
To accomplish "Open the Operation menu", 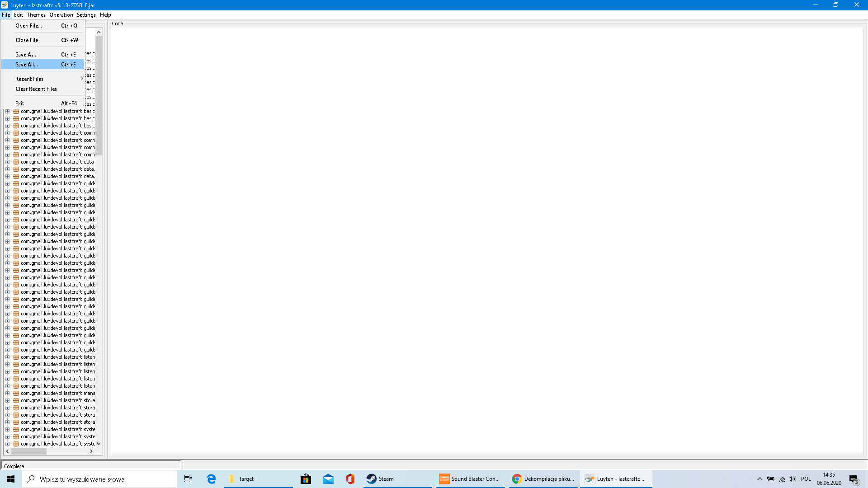I will tap(61, 15).
